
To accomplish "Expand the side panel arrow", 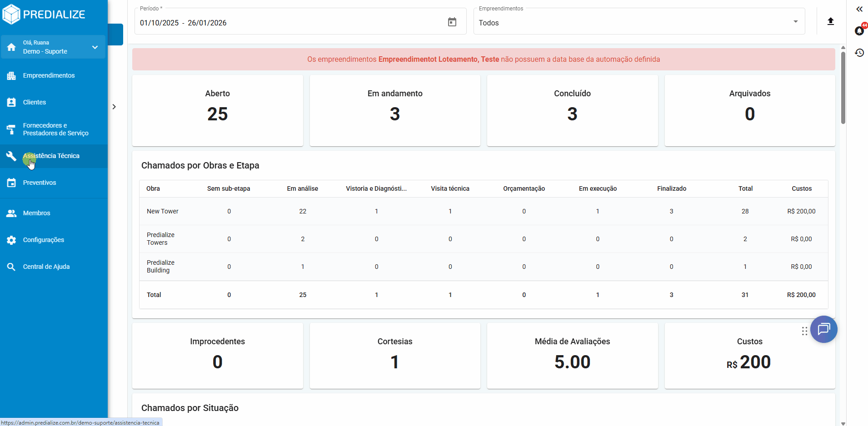I will [114, 107].
